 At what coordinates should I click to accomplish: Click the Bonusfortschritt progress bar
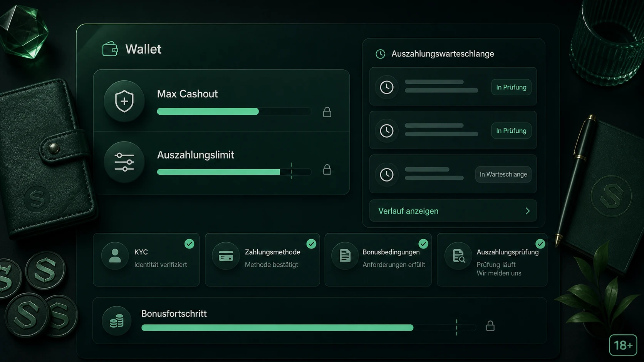[x=309, y=328]
